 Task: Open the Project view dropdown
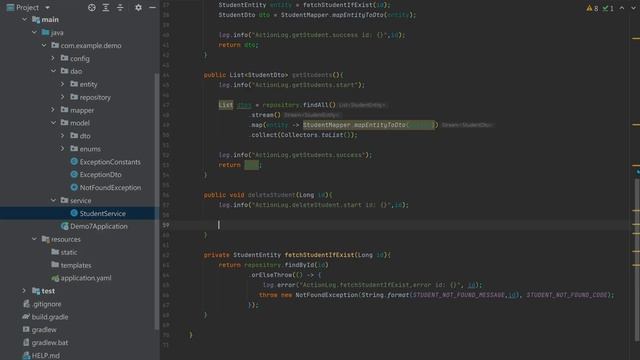pos(48,7)
